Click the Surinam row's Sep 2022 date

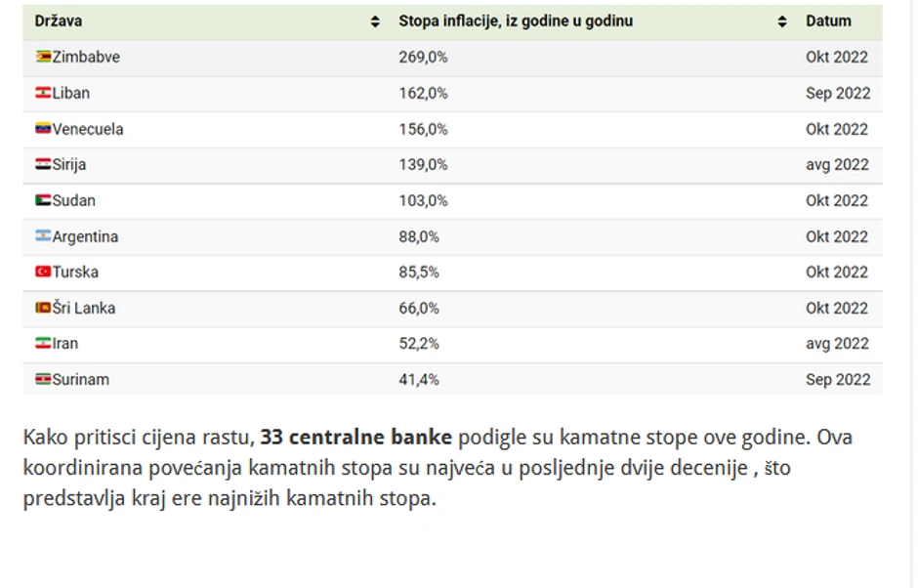tap(837, 379)
